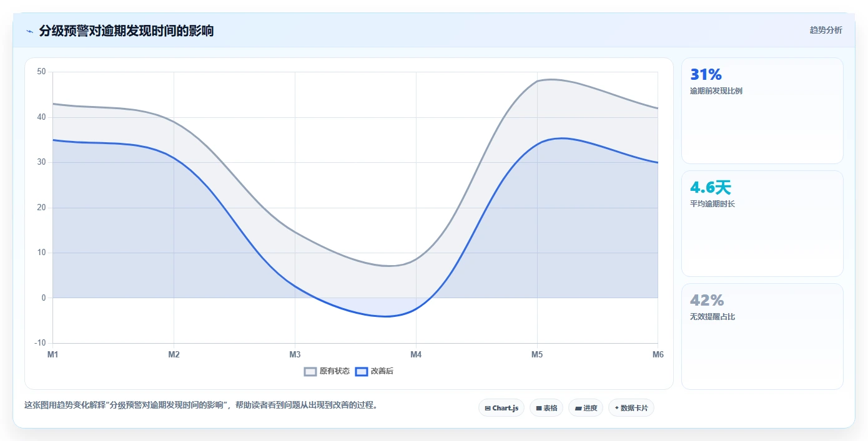868x441 pixels.
Task: Click the chart description text below the chart
Action: [201, 405]
